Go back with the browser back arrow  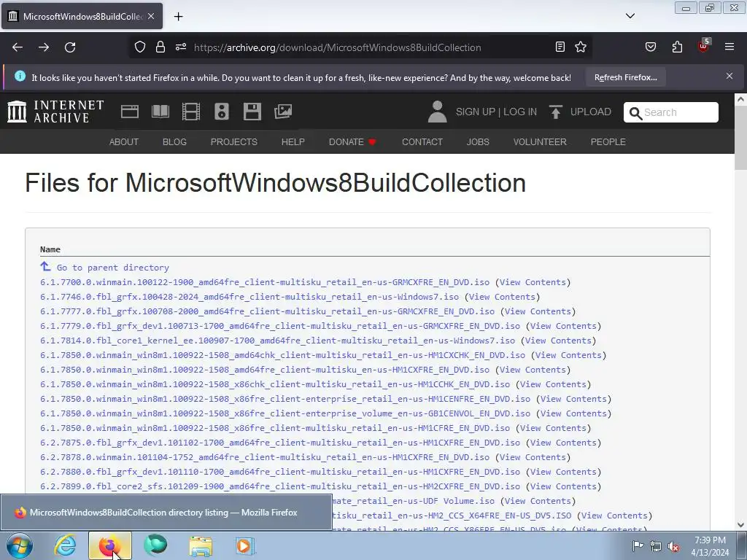[18, 47]
